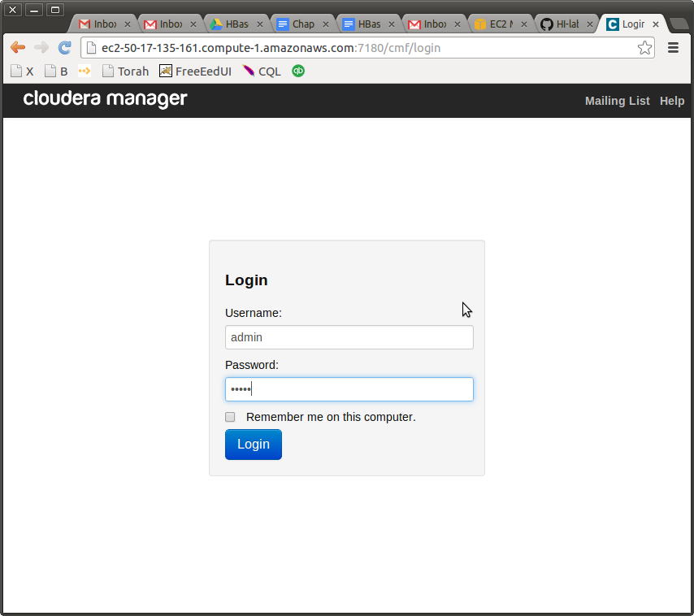The width and height of the screenshot is (694, 616).
Task: Open the B bookmark
Action: pyautogui.click(x=56, y=72)
